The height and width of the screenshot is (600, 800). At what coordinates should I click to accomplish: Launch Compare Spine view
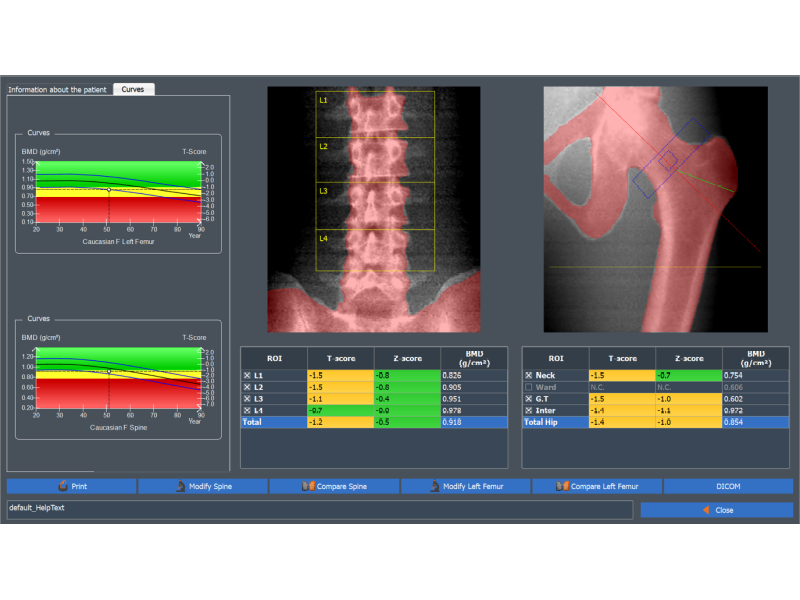pos(334,486)
